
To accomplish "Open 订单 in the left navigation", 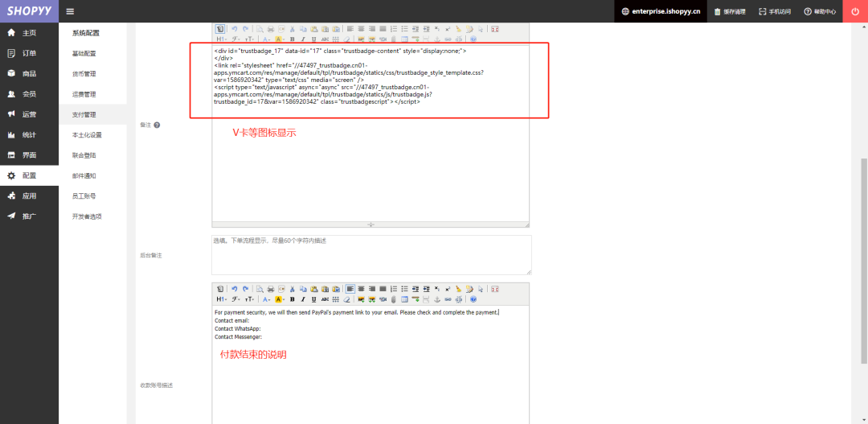I will [29, 53].
